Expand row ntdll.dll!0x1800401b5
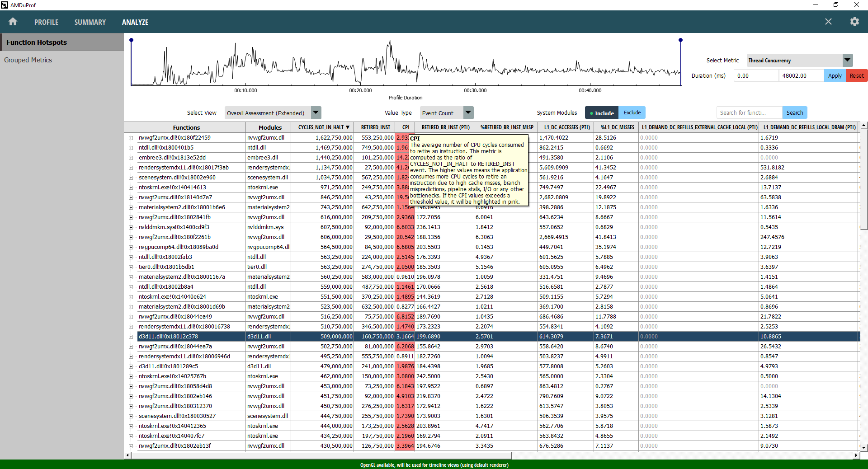 131,148
